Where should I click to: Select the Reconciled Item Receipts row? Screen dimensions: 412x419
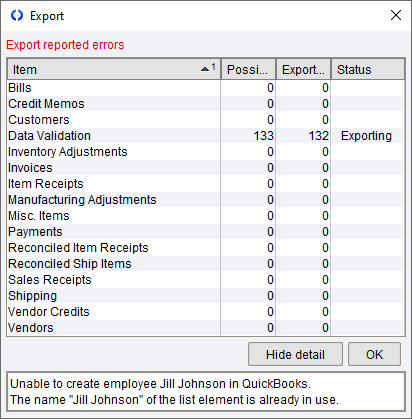coord(206,248)
